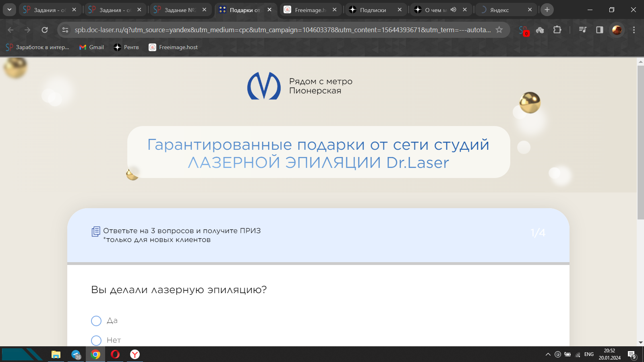644x362 pixels.
Task: Open the SP extension icon with red badge
Action: click(x=524, y=30)
